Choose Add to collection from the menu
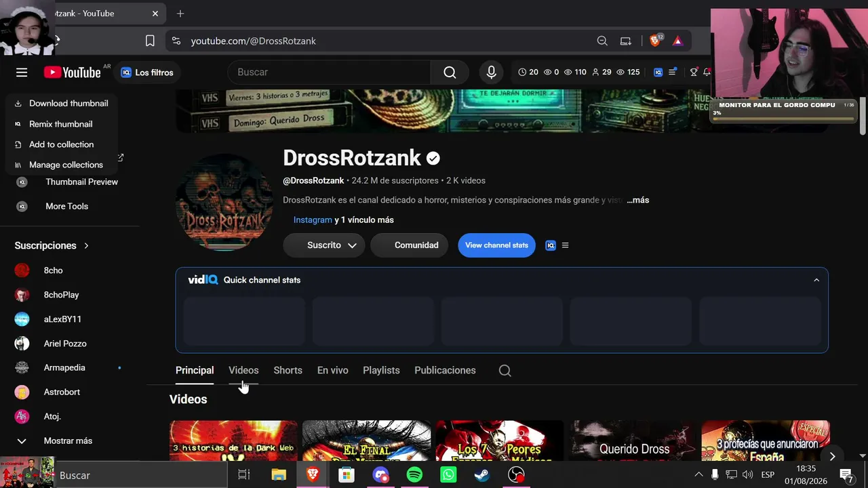868x488 pixels. pyautogui.click(x=61, y=144)
